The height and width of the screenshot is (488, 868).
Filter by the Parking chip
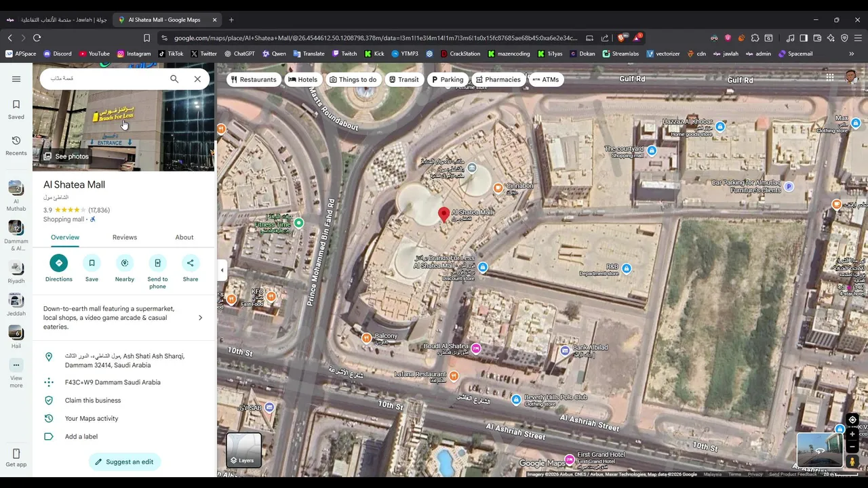(x=448, y=79)
